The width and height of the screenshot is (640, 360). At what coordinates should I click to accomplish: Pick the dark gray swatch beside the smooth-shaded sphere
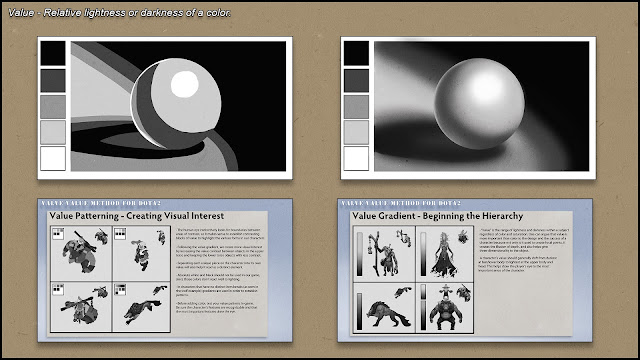pyautogui.click(x=356, y=80)
